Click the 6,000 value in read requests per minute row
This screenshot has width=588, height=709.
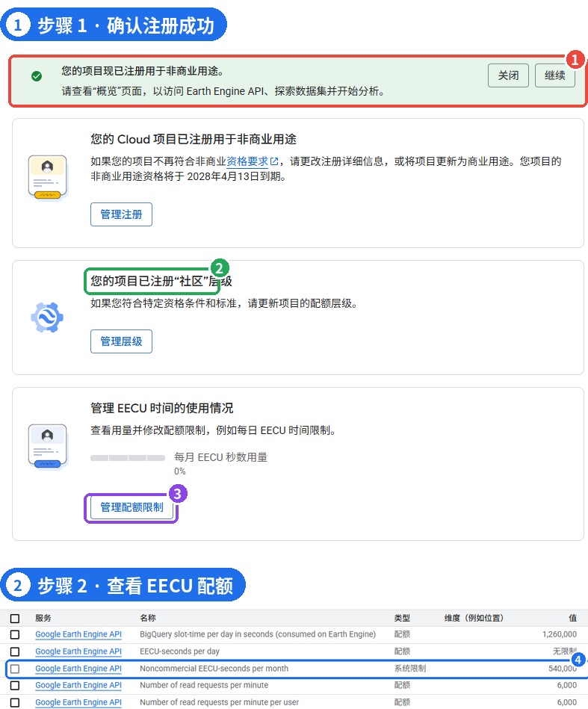(x=567, y=686)
